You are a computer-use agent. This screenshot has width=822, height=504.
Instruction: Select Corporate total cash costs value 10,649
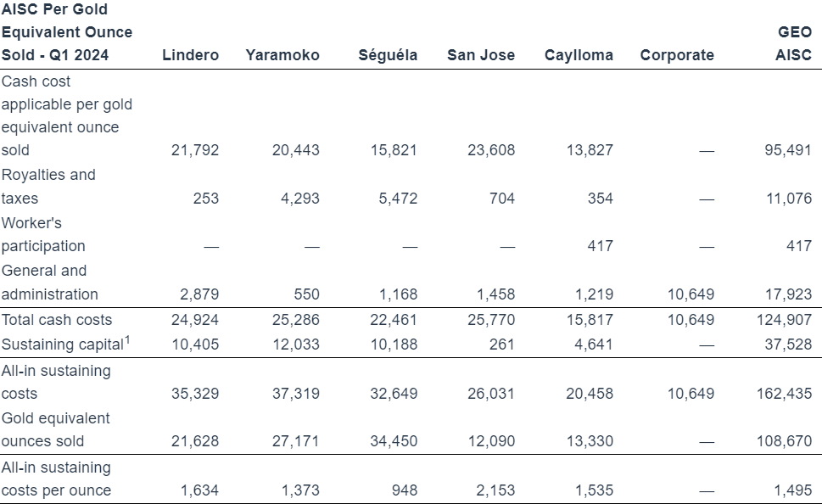(x=691, y=320)
